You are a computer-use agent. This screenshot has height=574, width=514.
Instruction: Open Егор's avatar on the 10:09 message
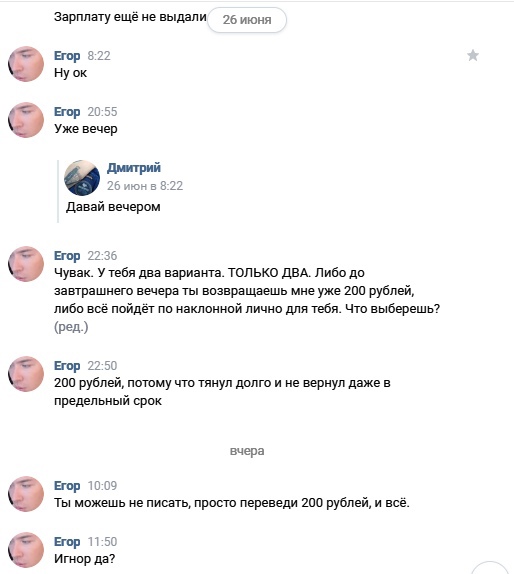click(26, 494)
